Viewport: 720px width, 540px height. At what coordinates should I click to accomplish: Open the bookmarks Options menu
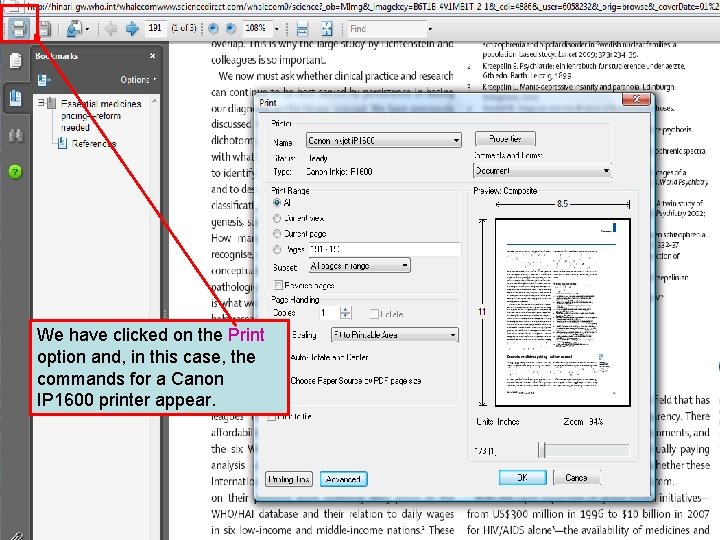point(138,79)
